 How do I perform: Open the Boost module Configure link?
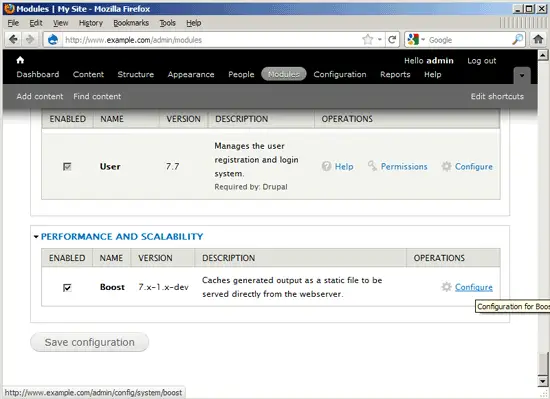click(x=474, y=287)
